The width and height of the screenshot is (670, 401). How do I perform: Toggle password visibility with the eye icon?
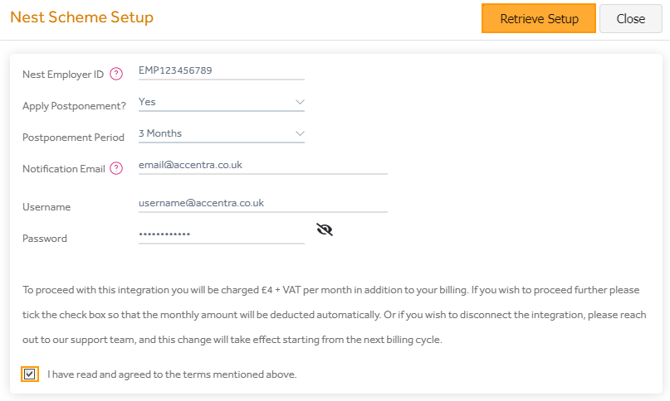[324, 230]
